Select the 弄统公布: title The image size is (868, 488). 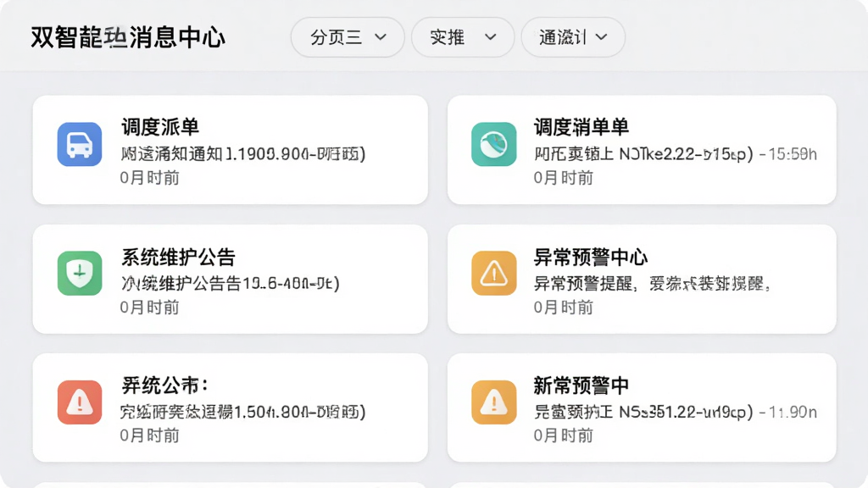point(164,385)
